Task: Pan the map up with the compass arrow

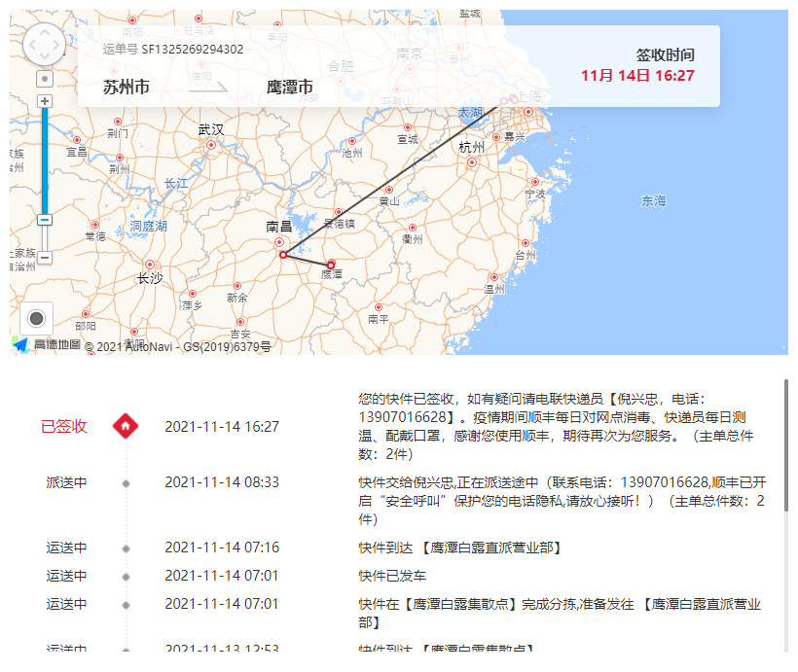Action: click(x=44, y=34)
